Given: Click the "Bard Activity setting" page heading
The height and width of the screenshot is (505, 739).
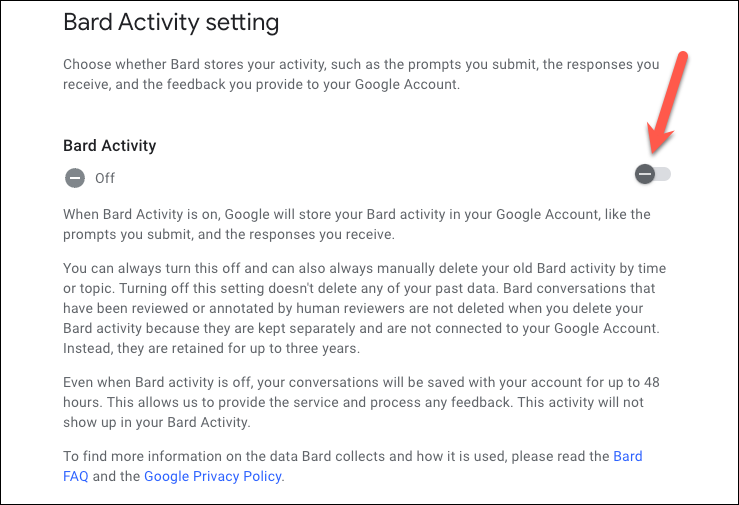Looking at the screenshot, I should tap(171, 22).
